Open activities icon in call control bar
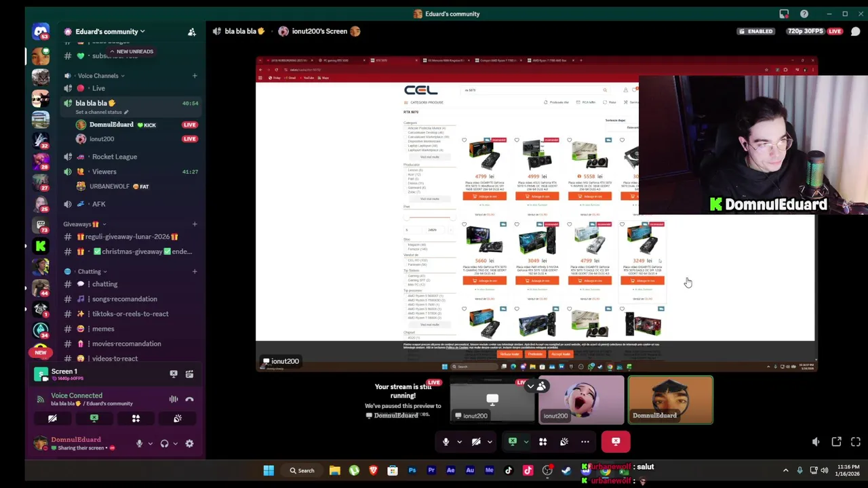 point(542,442)
